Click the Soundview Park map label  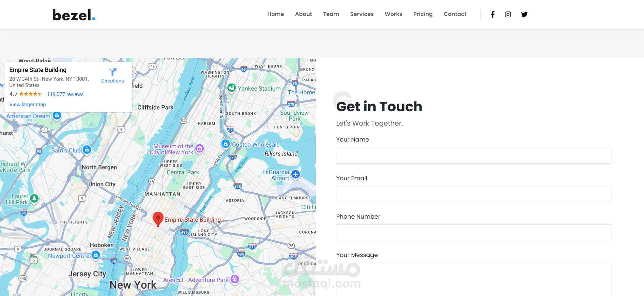tap(294, 116)
